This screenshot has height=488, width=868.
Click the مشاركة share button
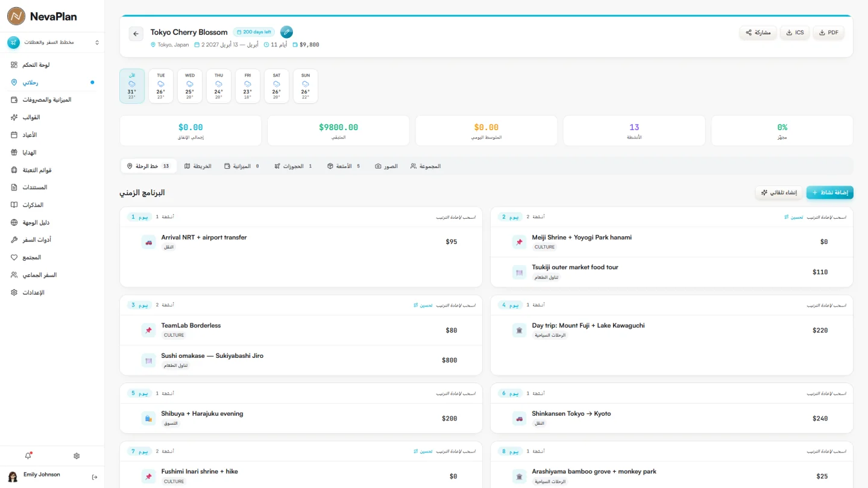click(x=758, y=33)
